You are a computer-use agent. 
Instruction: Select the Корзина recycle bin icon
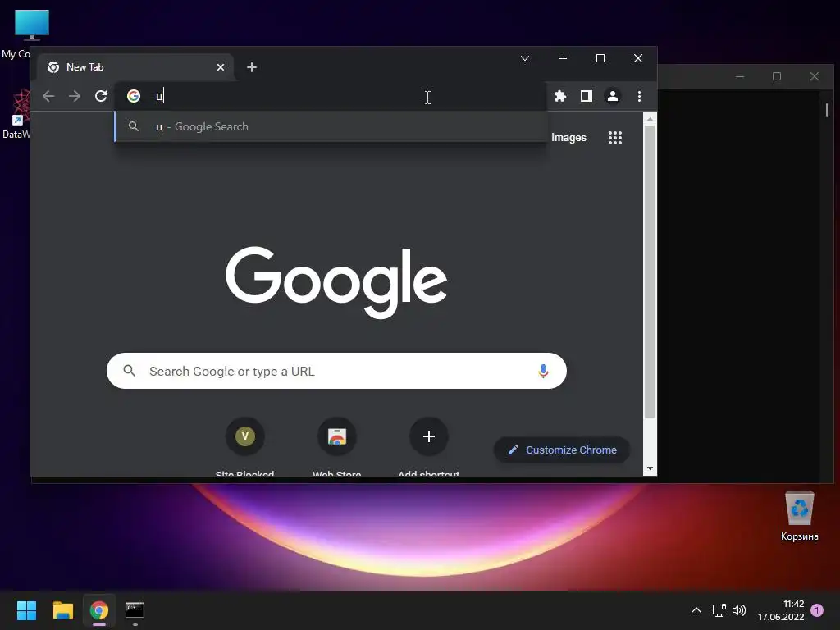(x=799, y=516)
